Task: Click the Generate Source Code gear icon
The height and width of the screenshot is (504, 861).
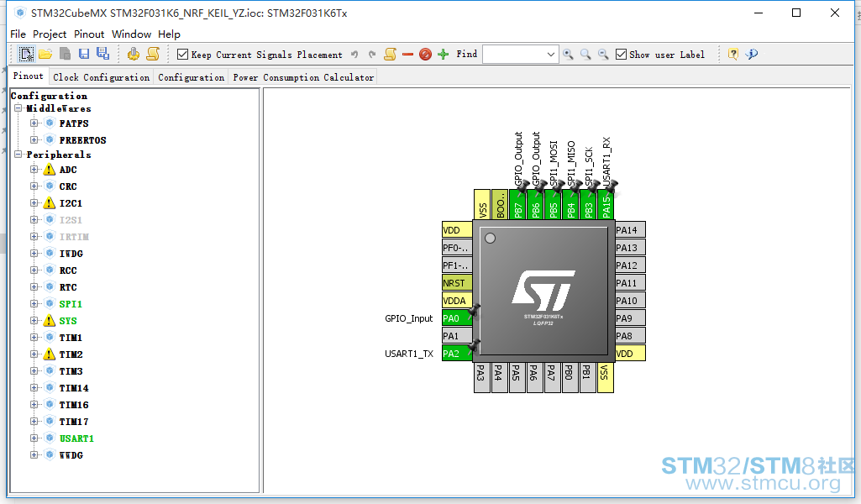Action: click(x=133, y=54)
